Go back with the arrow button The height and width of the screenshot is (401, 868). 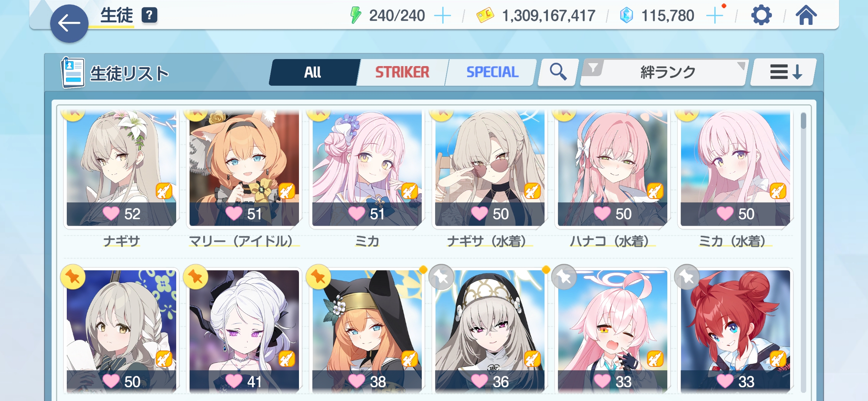click(x=69, y=23)
